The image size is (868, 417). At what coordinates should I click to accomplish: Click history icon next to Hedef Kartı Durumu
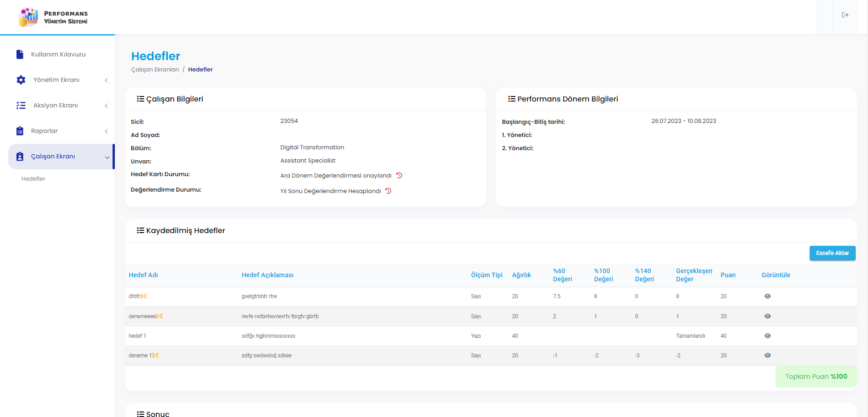tap(399, 175)
